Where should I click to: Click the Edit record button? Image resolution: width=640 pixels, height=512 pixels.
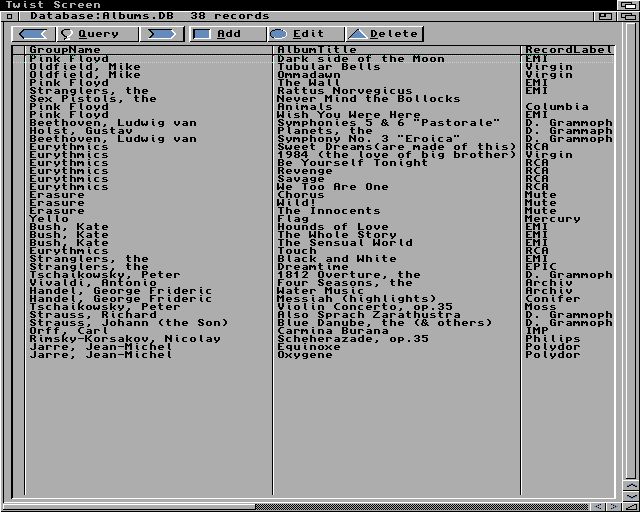[x=306, y=34]
